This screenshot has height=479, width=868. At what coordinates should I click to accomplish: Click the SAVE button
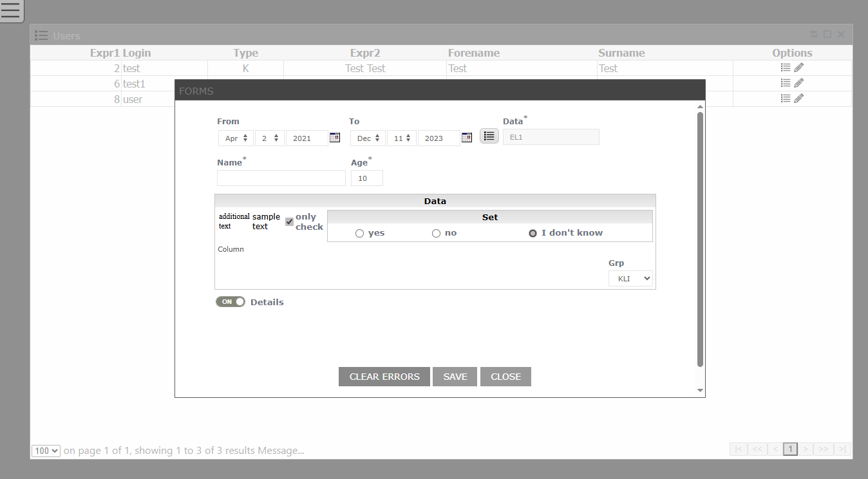455,377
